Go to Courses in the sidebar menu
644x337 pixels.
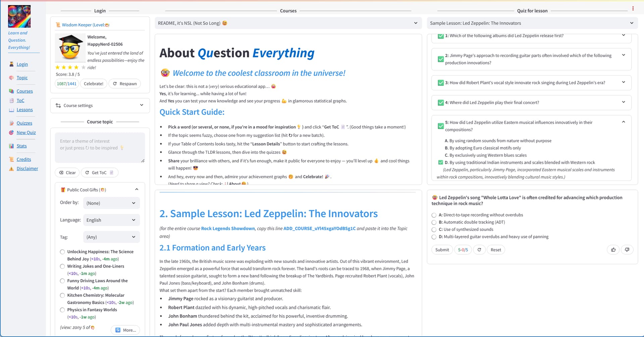click(25, 91)
